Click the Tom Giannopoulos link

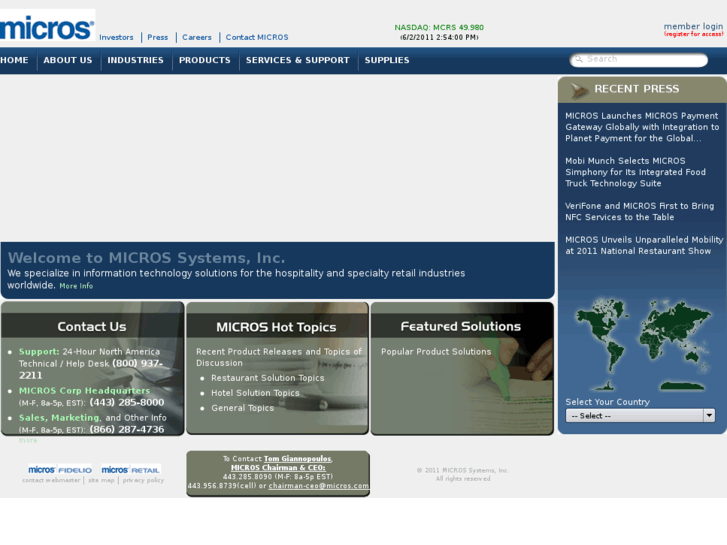pyautogui.click(x=298, y=459)
